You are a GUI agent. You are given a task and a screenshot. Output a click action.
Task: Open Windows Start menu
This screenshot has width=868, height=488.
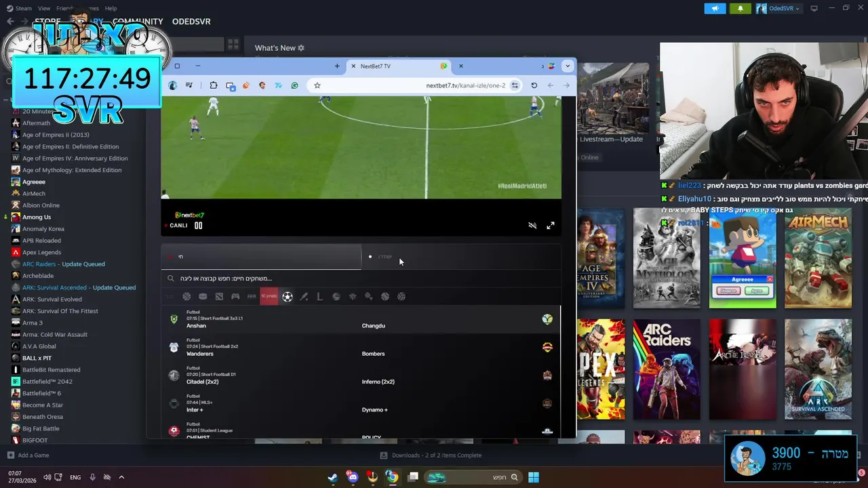(x=534, y=477)
